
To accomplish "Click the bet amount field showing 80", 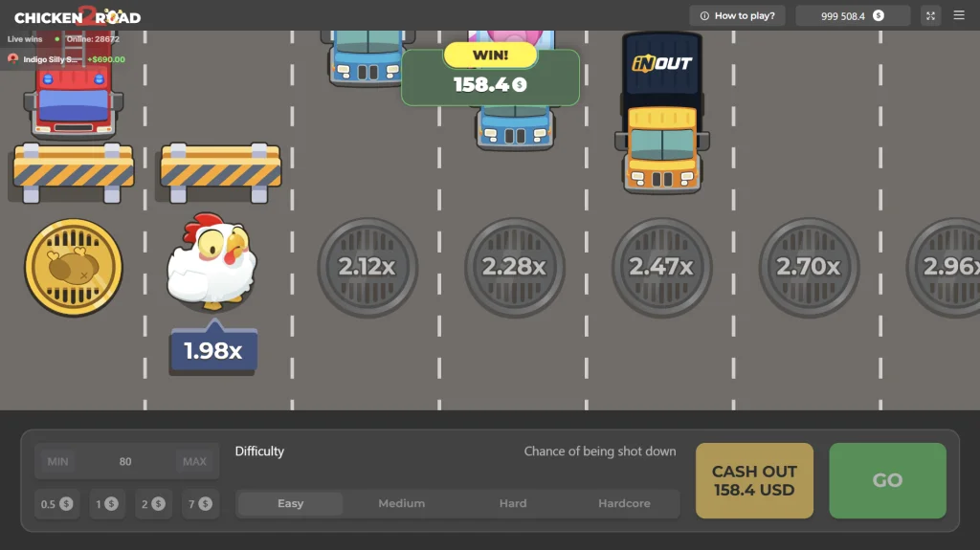I will 125,461.
